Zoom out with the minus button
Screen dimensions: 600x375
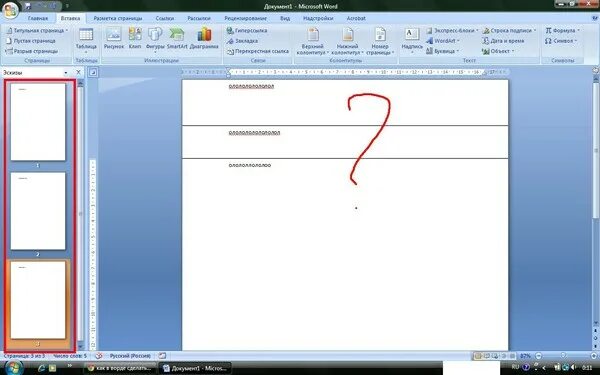pos(538,356)
